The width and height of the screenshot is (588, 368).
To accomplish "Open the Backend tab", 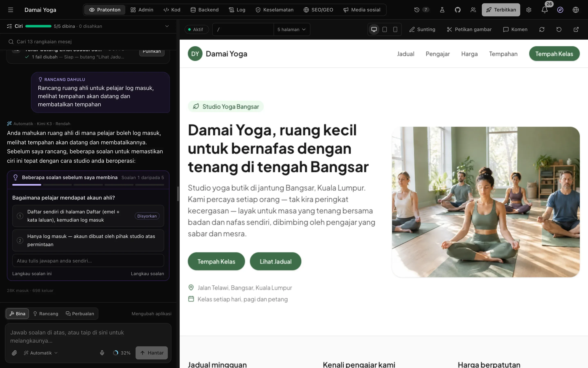I will pyautogui.click(x=205, y=10).
